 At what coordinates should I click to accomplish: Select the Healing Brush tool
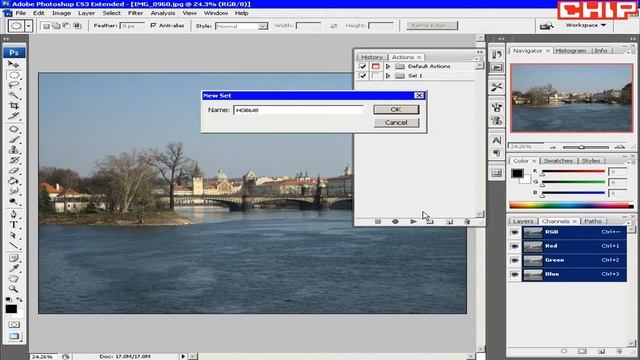click(14, 129)
